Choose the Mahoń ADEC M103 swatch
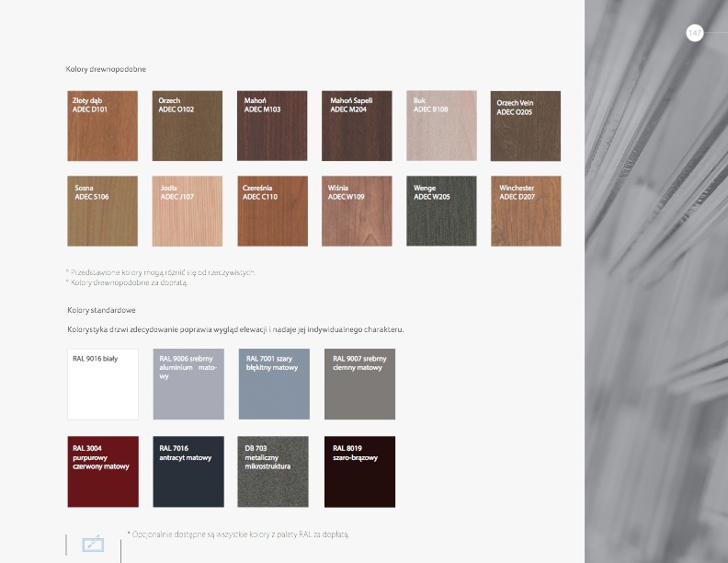The width and height of the screenshot is (728, 563). click(x=273, y=126)
